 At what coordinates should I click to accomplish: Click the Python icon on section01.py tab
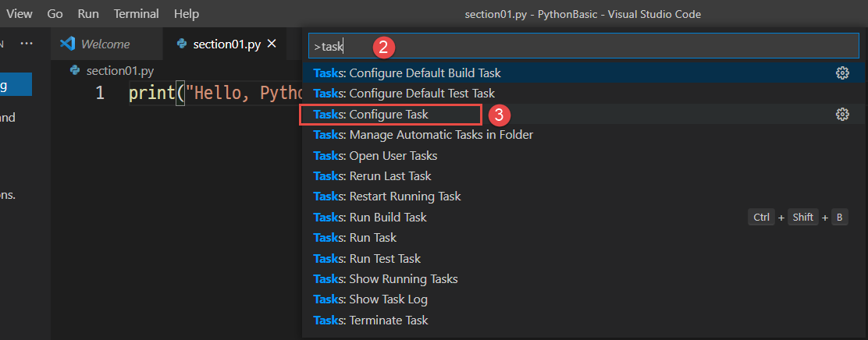click(x=181, y=44)
